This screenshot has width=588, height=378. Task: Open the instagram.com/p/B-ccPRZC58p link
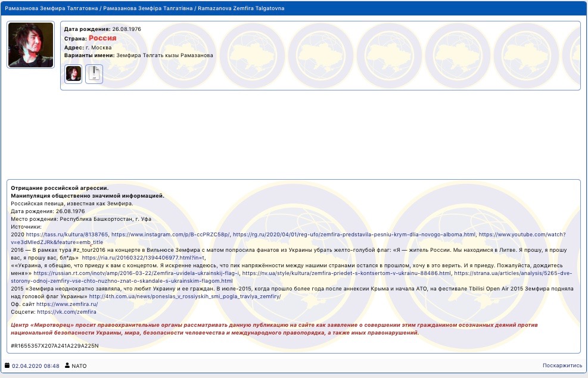click(x=170, y=235)
